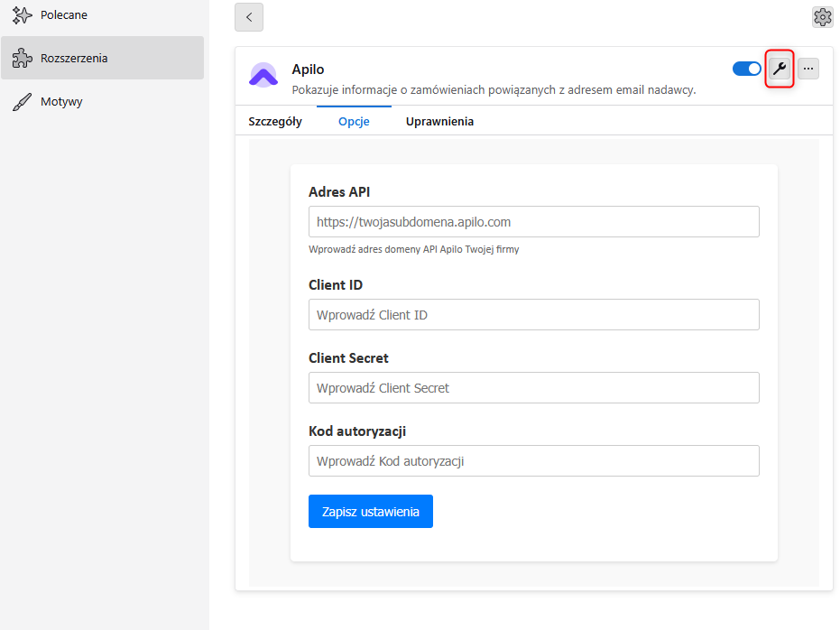Screen dimensions: 840x630
Task: Click the Rozszerzenia puzzle piece icon
Action: [22, 59]
